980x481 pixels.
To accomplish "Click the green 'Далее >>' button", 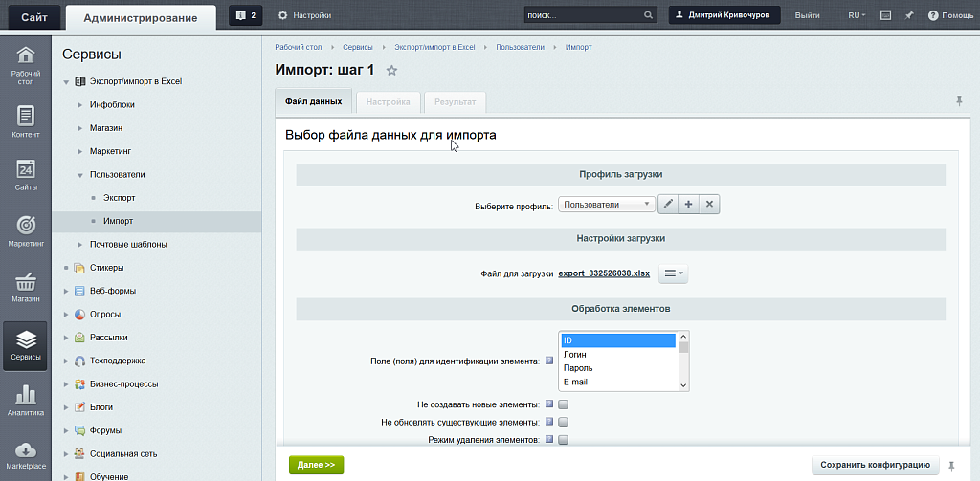I will coord(316,465).
